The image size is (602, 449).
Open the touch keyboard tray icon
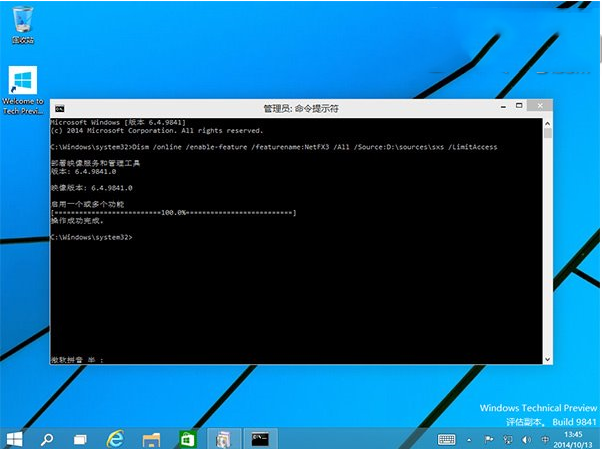tap(447, 439)
